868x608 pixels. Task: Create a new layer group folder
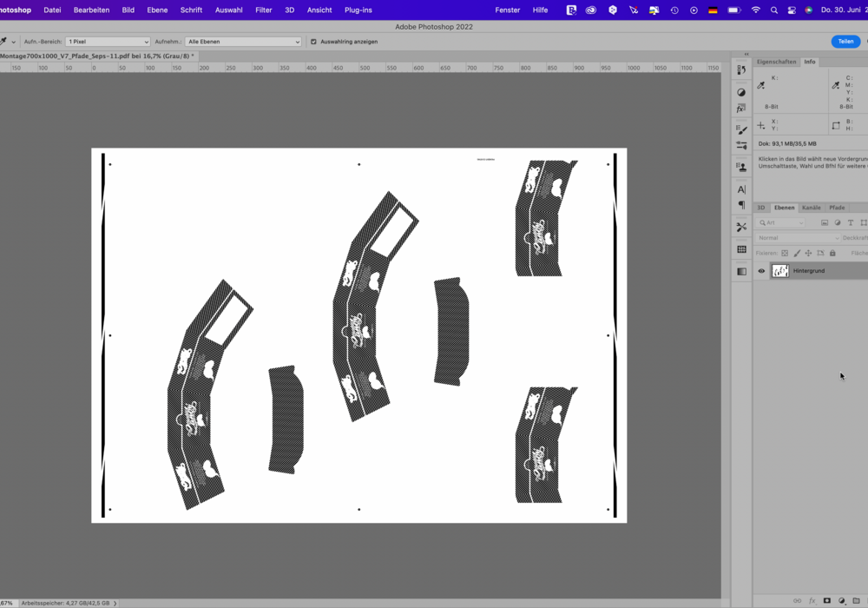tap(857, 601)
